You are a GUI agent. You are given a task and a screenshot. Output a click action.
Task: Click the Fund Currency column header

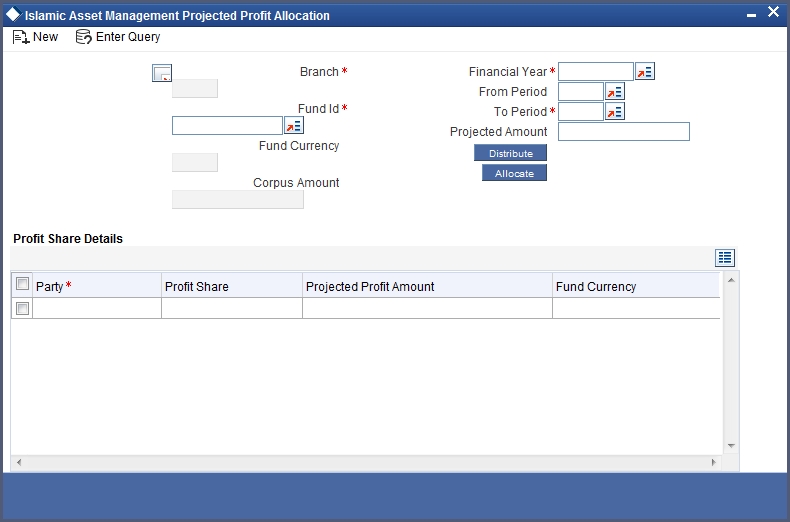636,286
